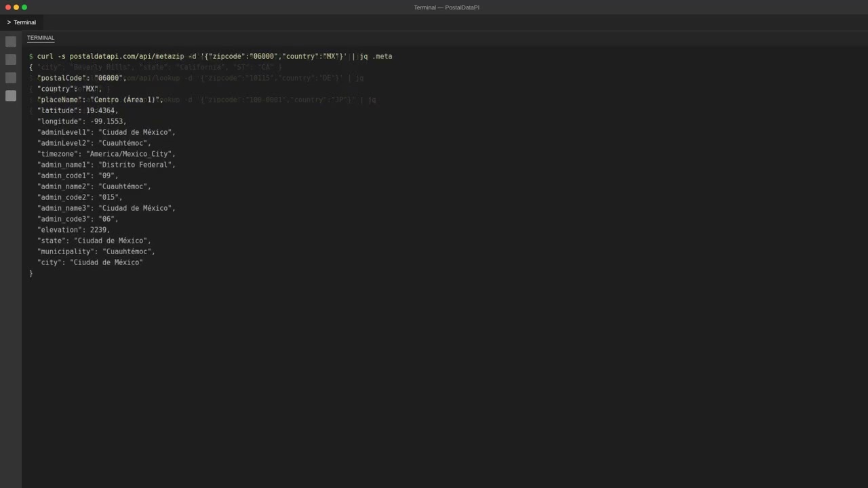Click the "placeName": "Centro (Área 1)" line
The height and width of the screenshot is (488, 868).
click(100, 100)
